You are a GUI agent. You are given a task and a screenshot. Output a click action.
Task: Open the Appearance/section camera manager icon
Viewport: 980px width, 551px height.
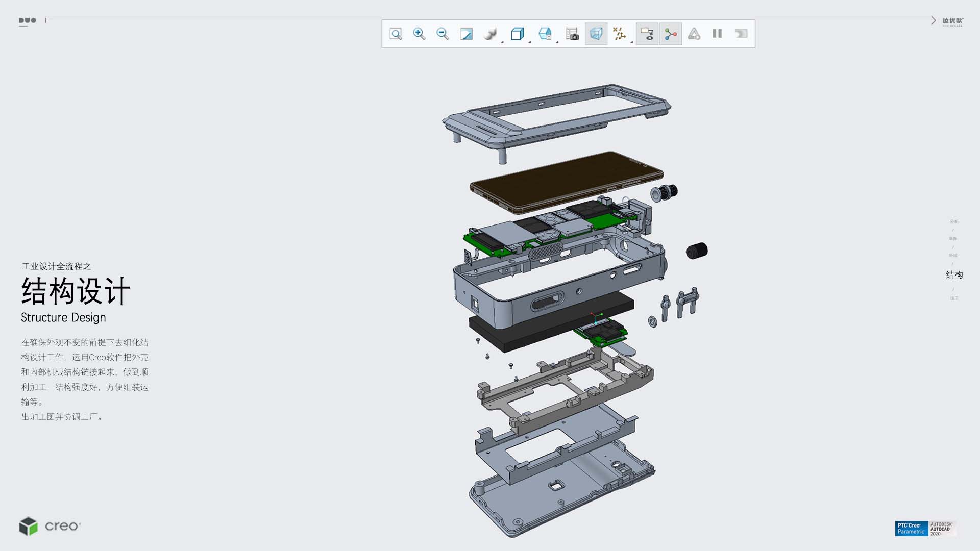pos(572,34)
